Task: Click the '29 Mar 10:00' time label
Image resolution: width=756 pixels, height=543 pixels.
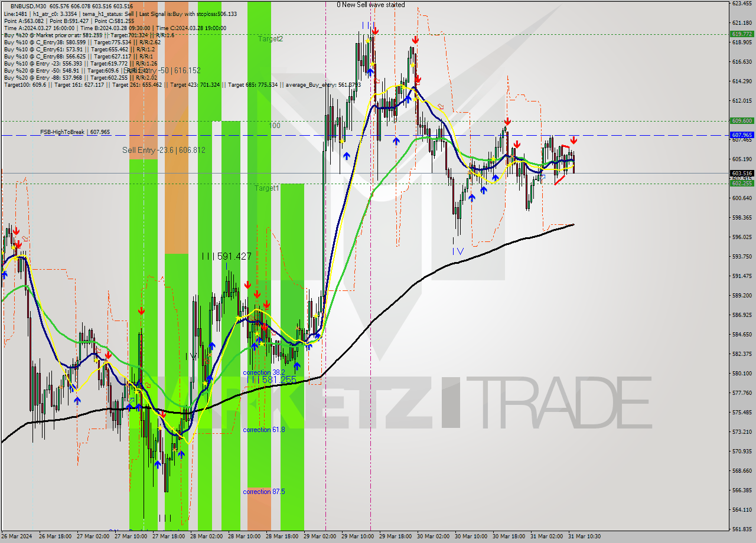Action: click(357, 537)
